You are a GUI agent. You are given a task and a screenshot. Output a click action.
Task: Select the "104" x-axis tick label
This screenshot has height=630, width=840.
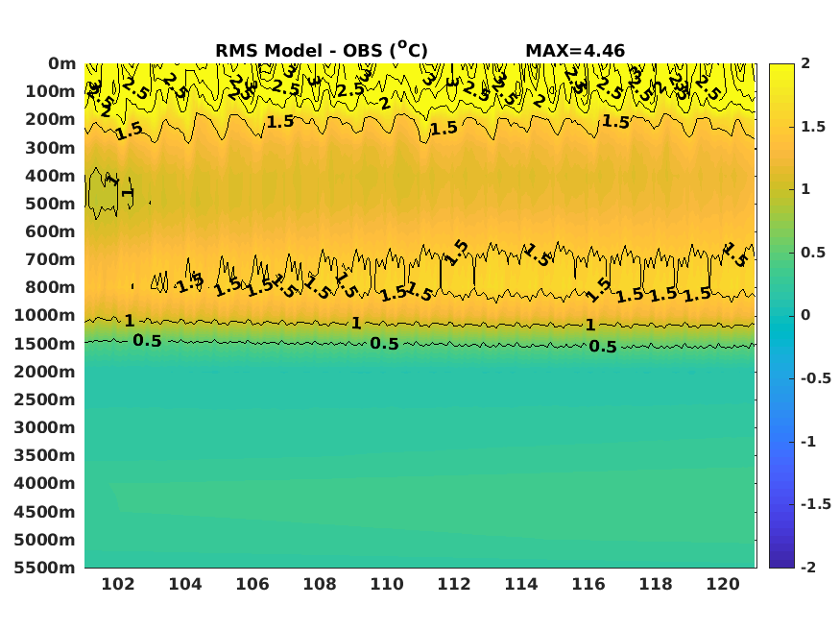pyautogui.click(x=185, y=584)
